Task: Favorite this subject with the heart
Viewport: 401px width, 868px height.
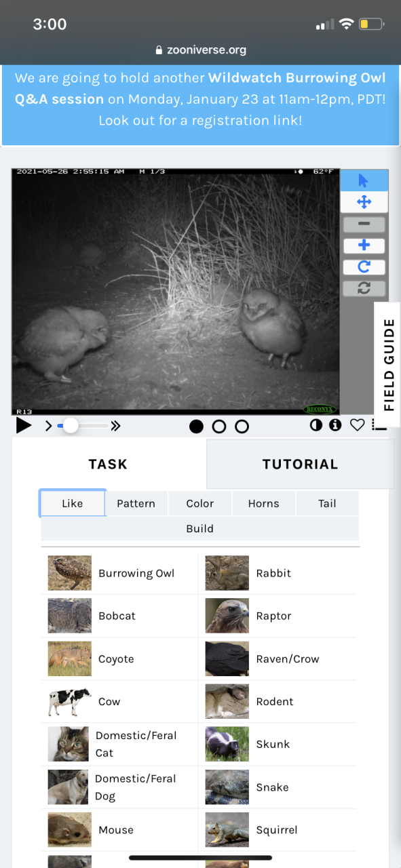Action: pyautogui.click(x=358, y=425)
